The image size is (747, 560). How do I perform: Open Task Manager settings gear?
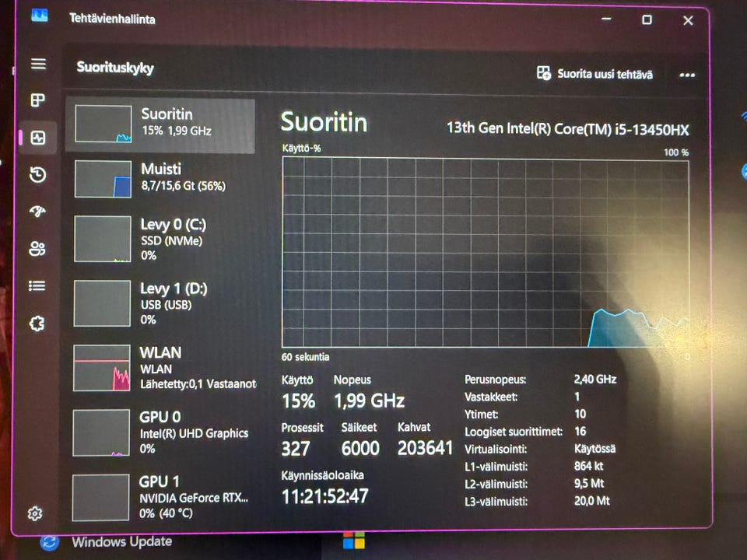coord(35,513)
